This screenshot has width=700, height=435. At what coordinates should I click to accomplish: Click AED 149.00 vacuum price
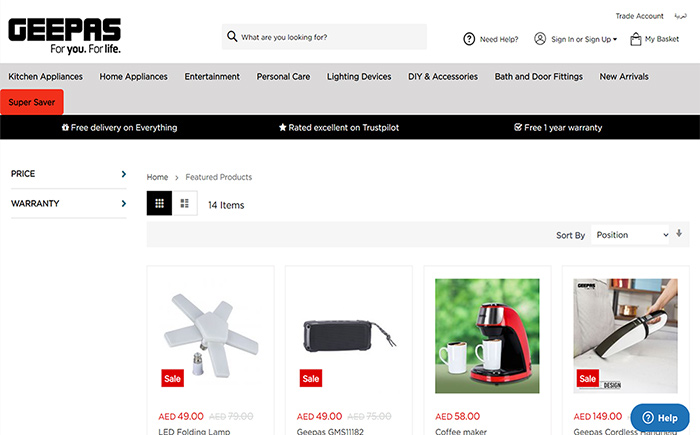coord(598,416)
